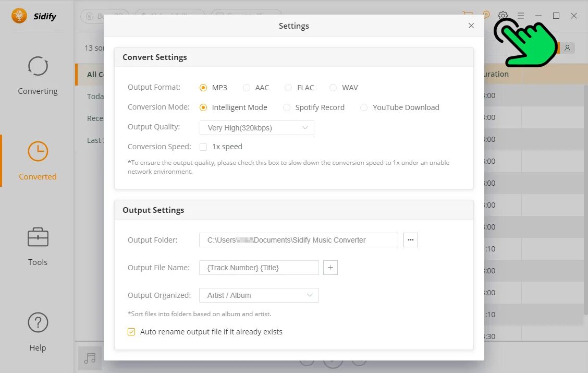
Task: Open the Converting section in sidebar
Action: 38,76
